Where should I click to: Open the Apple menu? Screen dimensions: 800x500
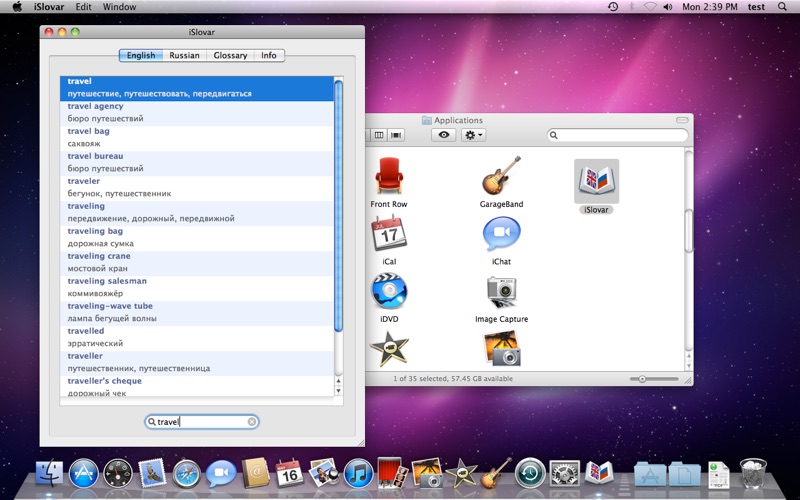tap(17, 7)
